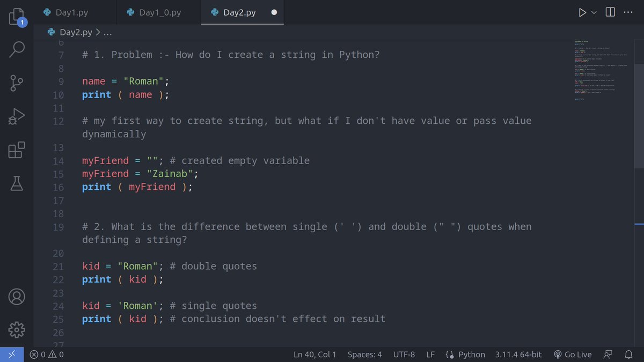Image resolution: width=644 pixels, height=362 pixels.
Task: Split the editor to the right
Action: 610,12
